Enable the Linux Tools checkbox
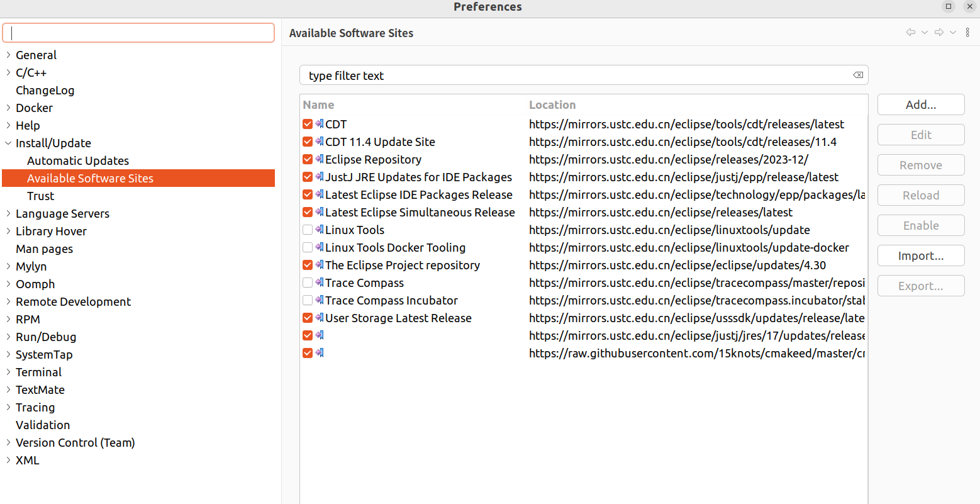Viewport: 980px width, 504px height. (x=308, y=230)
